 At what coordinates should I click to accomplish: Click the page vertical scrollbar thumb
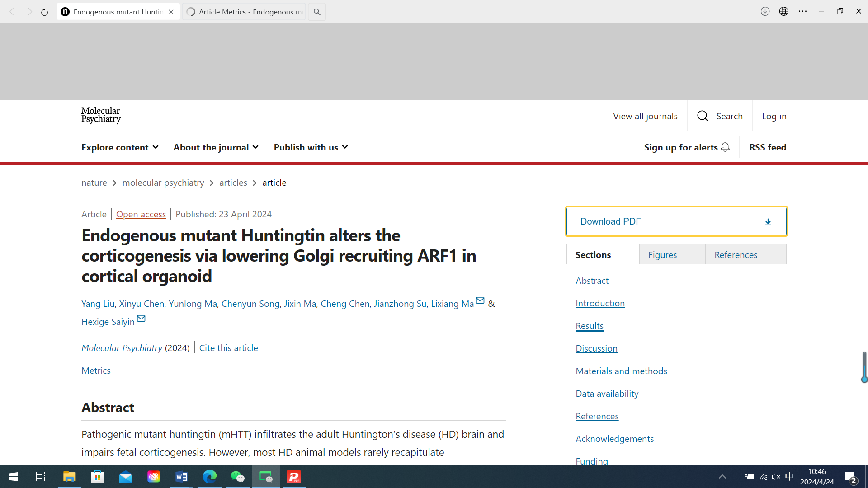click(x=864, y=366)
